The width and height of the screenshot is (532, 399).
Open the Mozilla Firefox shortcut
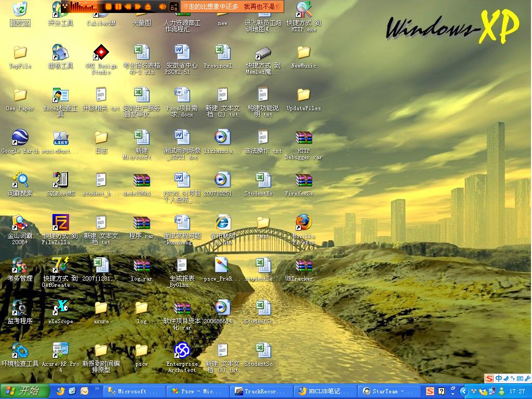click(303, 223)
